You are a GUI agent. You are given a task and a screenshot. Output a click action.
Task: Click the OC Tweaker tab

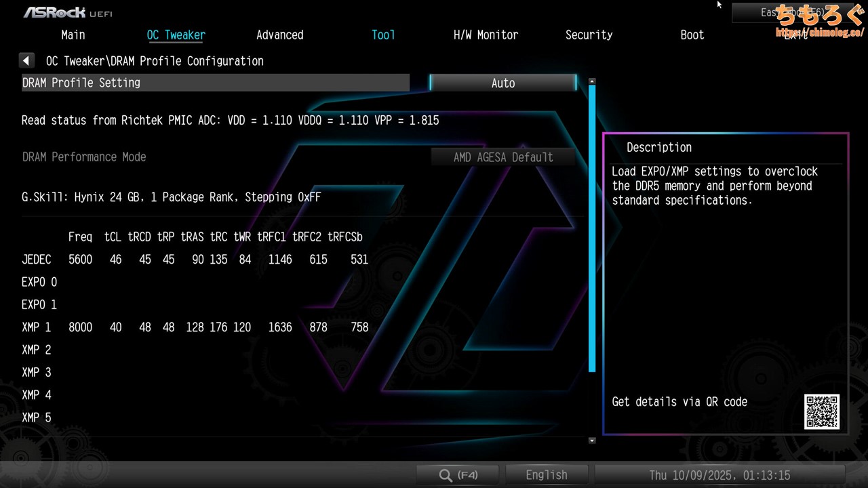[176, 35]
